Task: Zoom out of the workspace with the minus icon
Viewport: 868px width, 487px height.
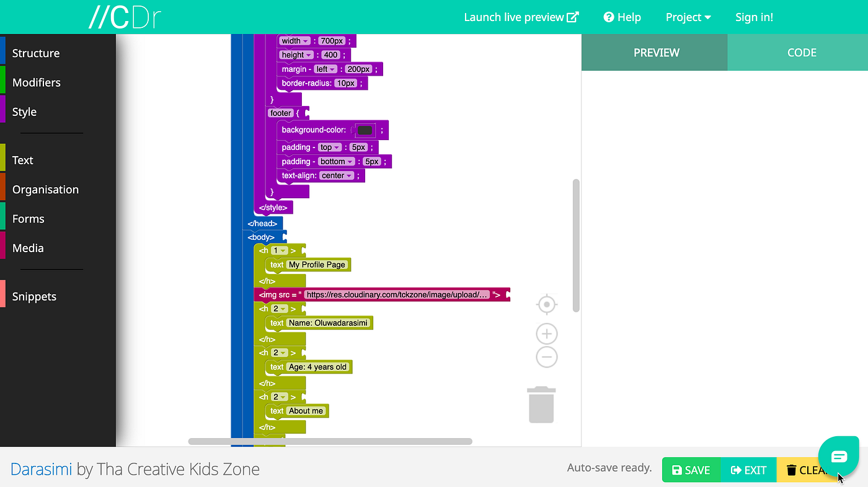Action: (546, 356)
